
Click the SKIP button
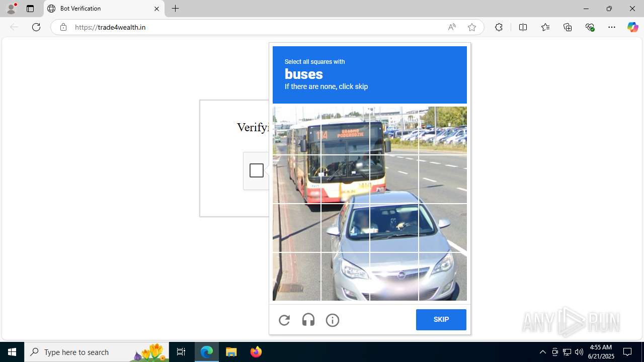point(441,320)
